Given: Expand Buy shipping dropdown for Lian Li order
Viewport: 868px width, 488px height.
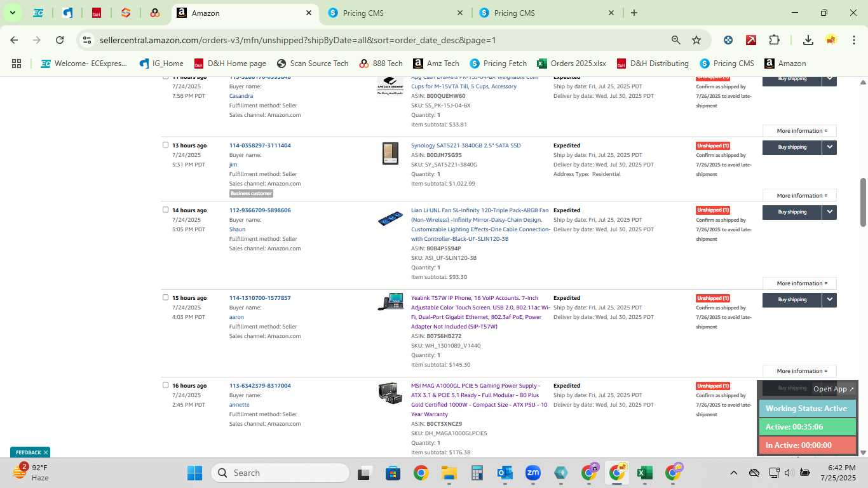Looking at the screenshot, I should pyautogui.click(x=829, y=212).
